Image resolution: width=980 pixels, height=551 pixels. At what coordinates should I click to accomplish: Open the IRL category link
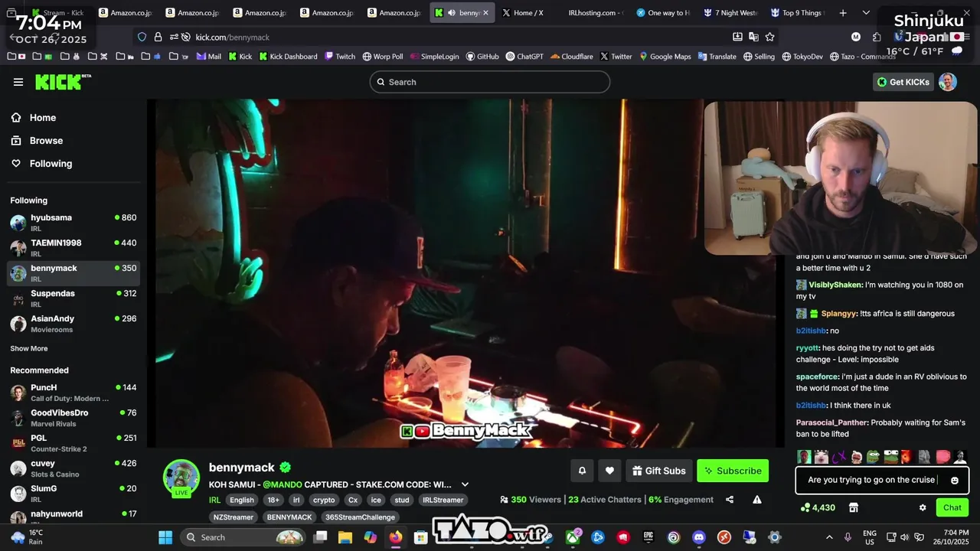(214, 500)
